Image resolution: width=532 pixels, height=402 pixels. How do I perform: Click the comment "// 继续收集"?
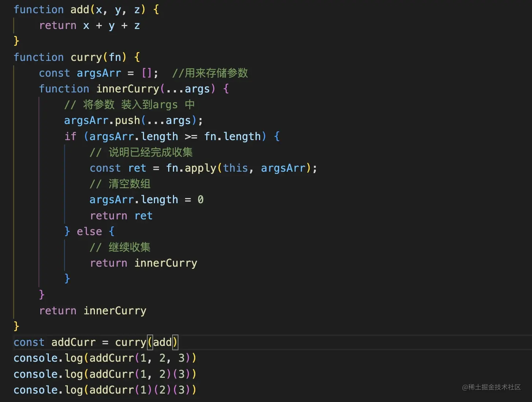click(x=120, y=247)
